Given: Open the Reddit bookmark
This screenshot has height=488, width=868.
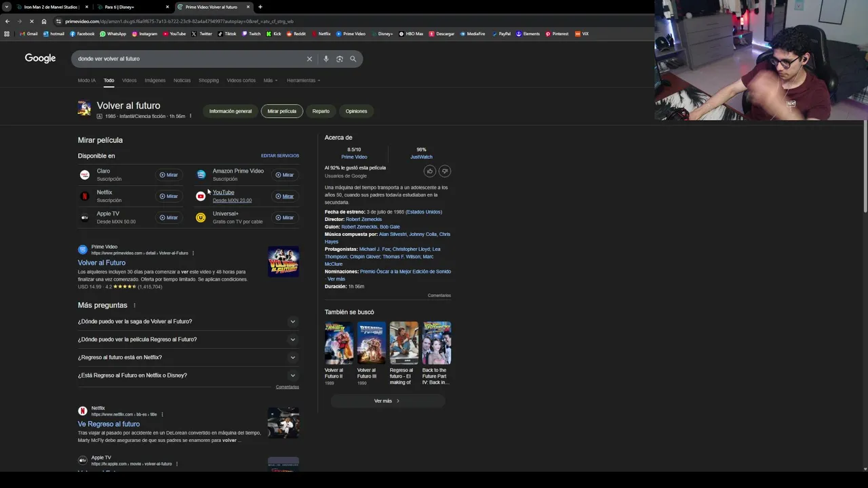Looking at the screenshot, I should [296, 34].
